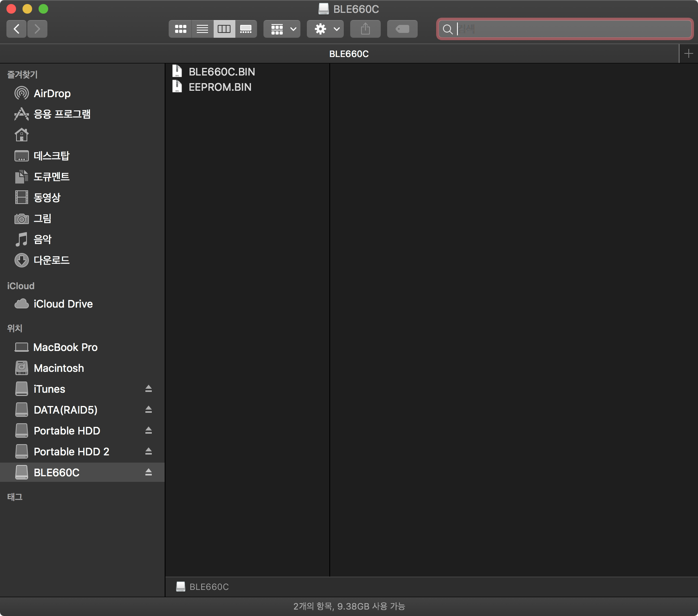Click the Edit Tags toolbar button
The height and width of the screenshot is (616, 698).
click(x=402, y=29)
